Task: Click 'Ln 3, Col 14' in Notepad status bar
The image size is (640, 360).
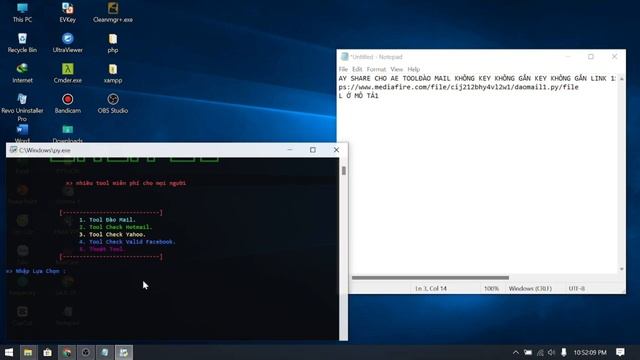Action: pos(431,288)
